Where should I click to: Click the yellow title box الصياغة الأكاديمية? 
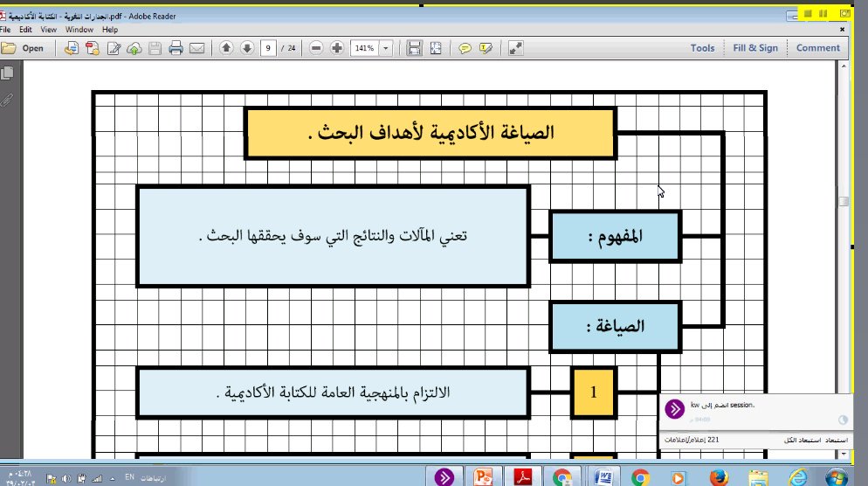pos(431,133)
